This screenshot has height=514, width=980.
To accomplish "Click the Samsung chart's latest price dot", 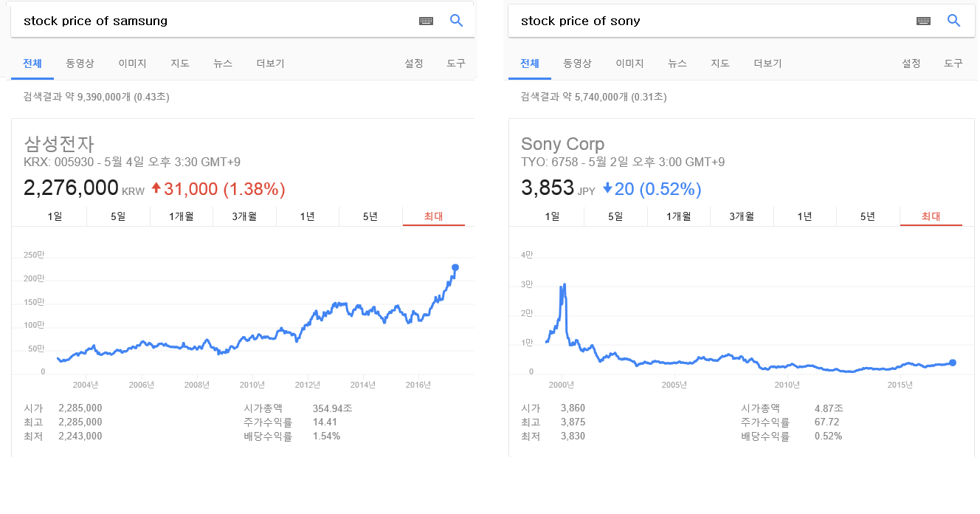I will click(x=455, y=267).
